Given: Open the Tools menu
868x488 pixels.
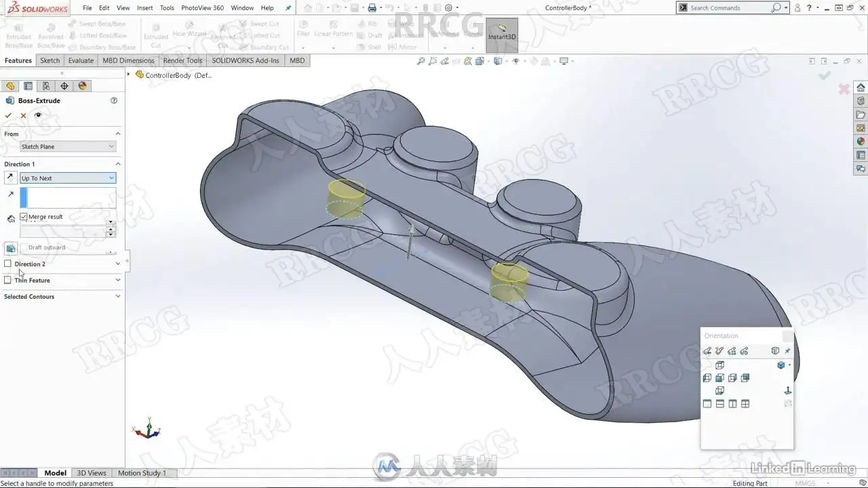Looking at the screenshot, I should coord(167,8).
